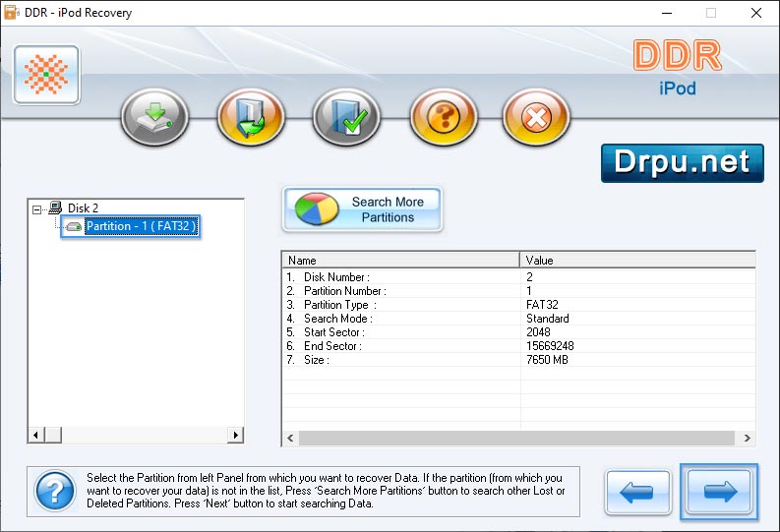Click the value 'Standard' in table
The height and width of the screenshot is (532, 780).
coord(548,319)
